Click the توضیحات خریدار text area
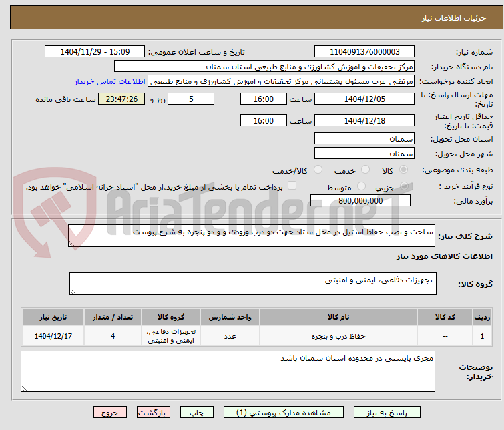The height and width of the screenshot is (430, 504). [x=228, y=371]
